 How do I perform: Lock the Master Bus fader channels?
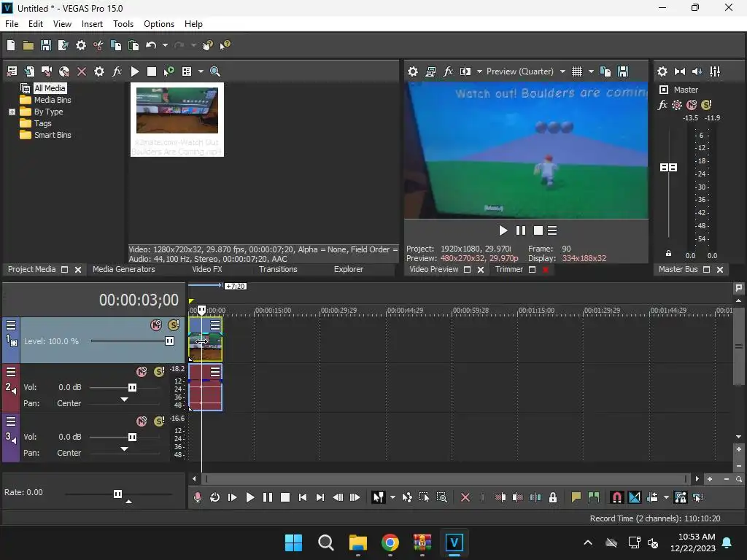tap(668, 253)
